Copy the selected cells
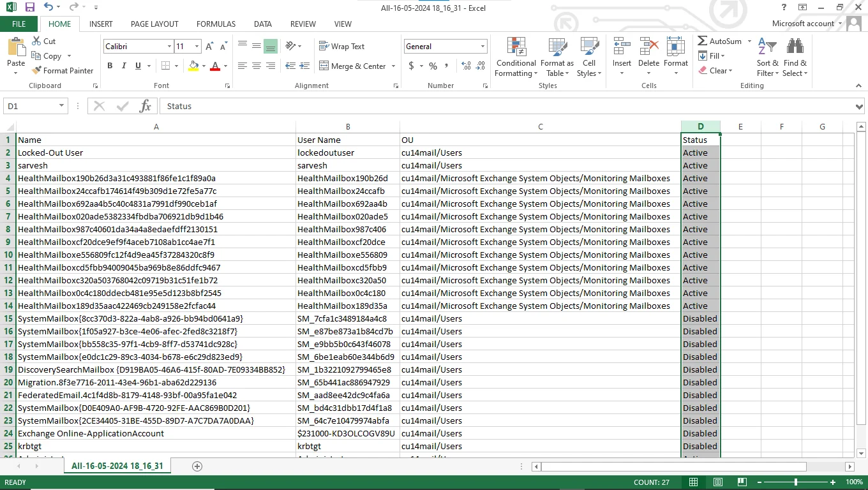Screen dimensions: 868x490 click(x=47, y=56)
